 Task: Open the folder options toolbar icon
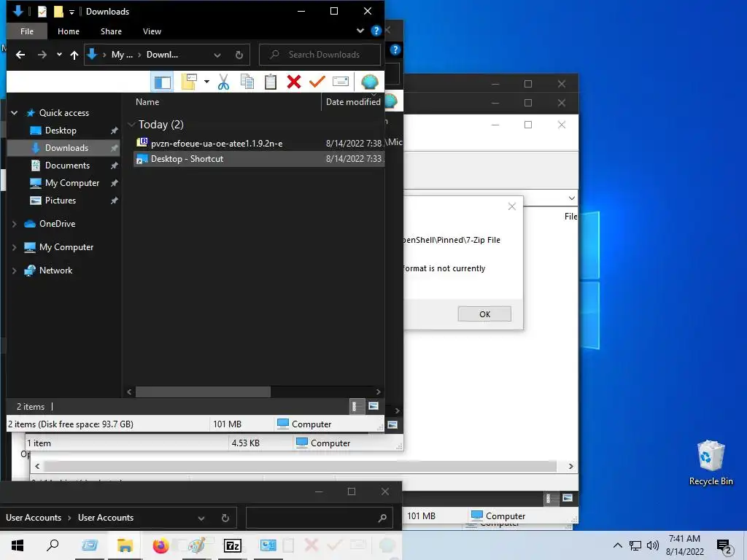pos(189,82)
